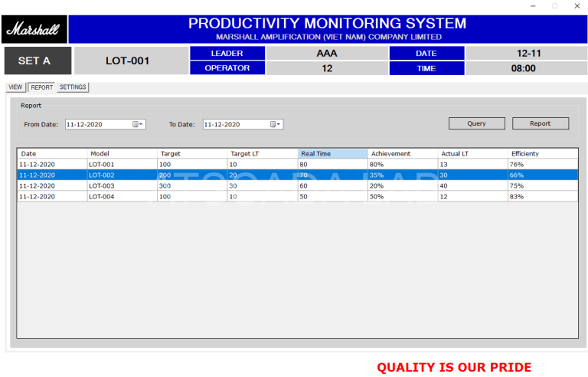Click the TIME label box
The height and width of the screenshot is (377, 588).
426,68
